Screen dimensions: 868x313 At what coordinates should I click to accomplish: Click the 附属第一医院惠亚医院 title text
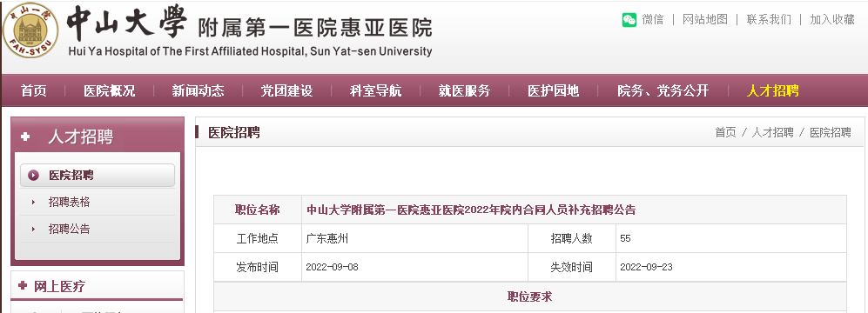[x=314, y=28]
